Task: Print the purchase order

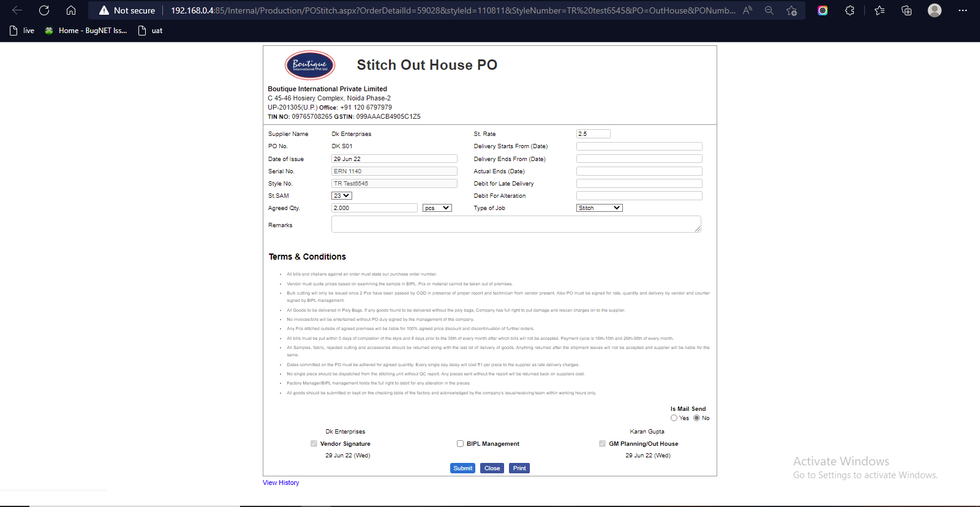Action: tap(519, 468)
